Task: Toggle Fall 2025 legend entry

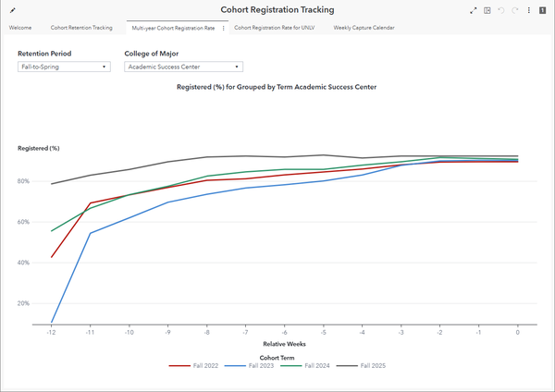Action: 361,366
